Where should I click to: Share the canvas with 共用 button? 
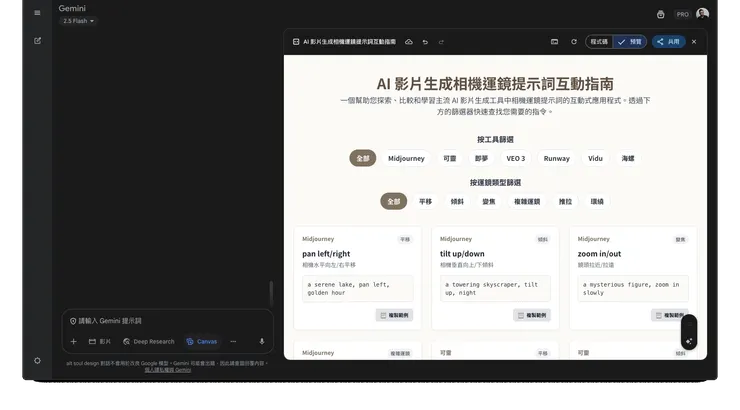[668, 42]
